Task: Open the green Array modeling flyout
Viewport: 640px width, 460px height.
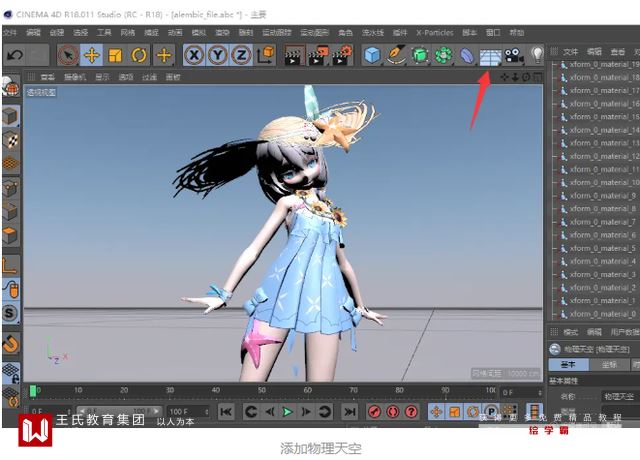Action: click(x=443, y=55)
